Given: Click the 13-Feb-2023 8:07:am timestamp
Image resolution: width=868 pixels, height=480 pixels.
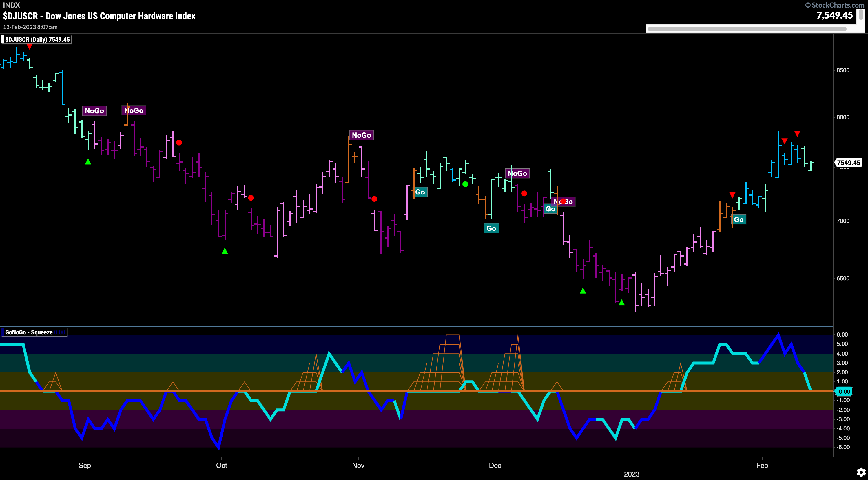Looking at the screenshot, I should click(x=30, y=27).
